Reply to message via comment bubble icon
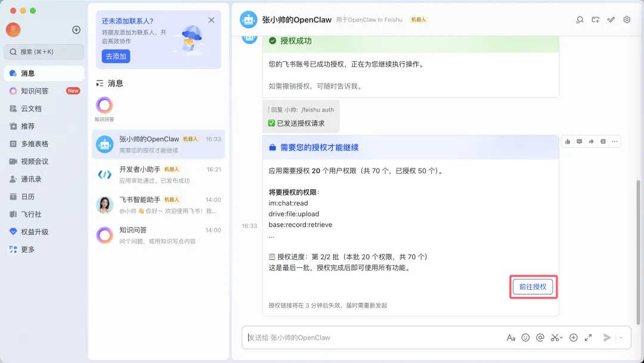The height and width of the screenshot is (363, 644). [579, 142]
